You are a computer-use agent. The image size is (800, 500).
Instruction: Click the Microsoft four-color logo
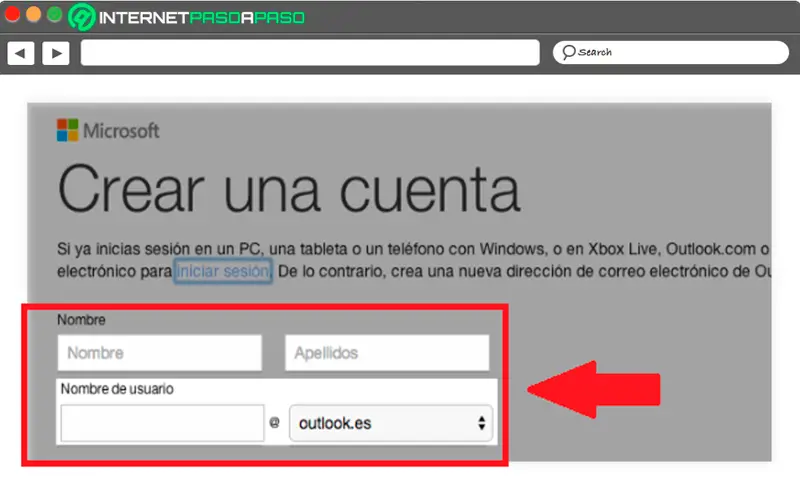67,130
